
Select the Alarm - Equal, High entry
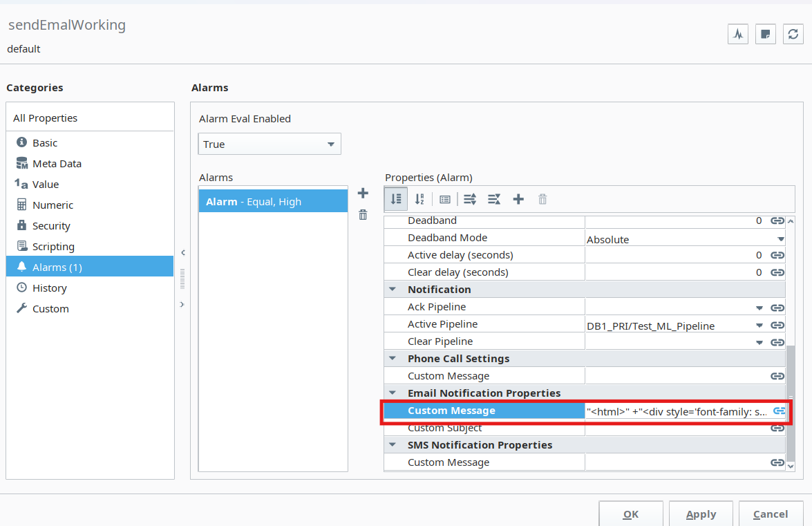(x=273, y=201)
